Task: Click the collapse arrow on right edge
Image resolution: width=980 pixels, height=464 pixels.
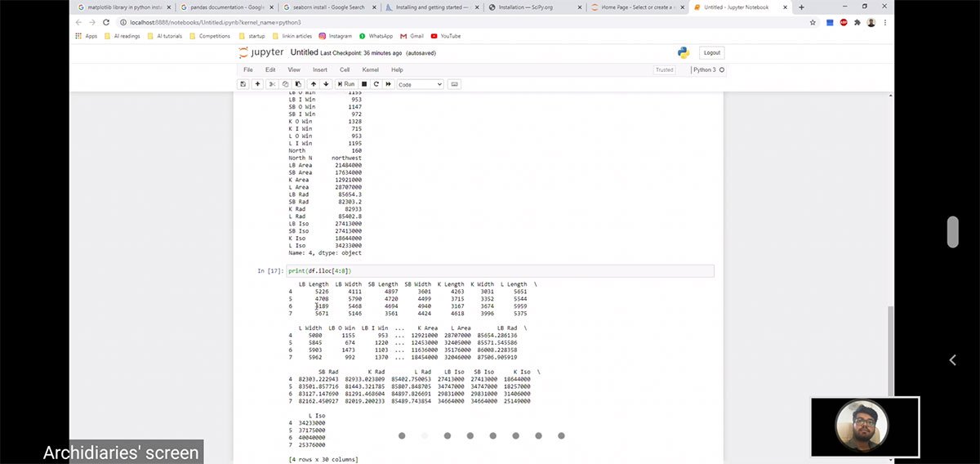Action: pyautogui.click(x=953, y=359)
